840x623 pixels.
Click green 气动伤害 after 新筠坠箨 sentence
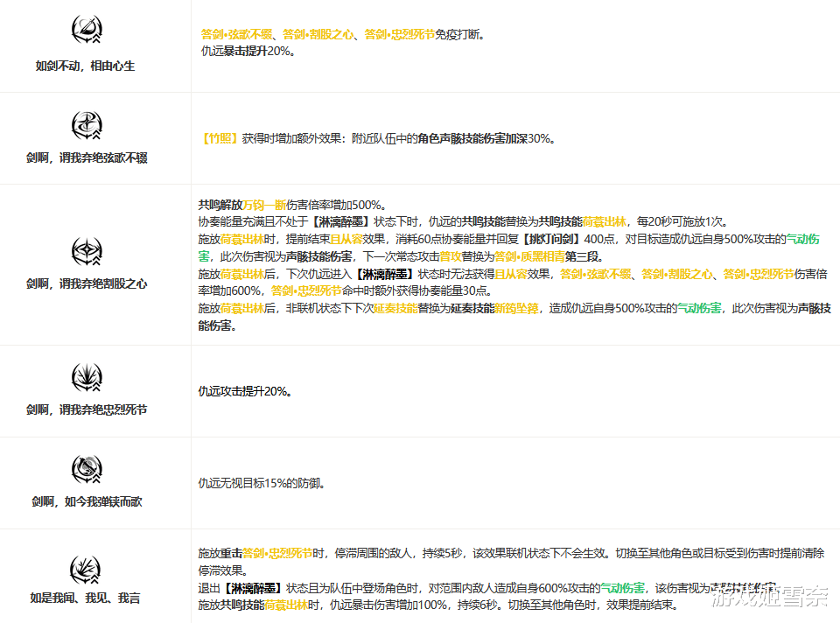(699, 309)
